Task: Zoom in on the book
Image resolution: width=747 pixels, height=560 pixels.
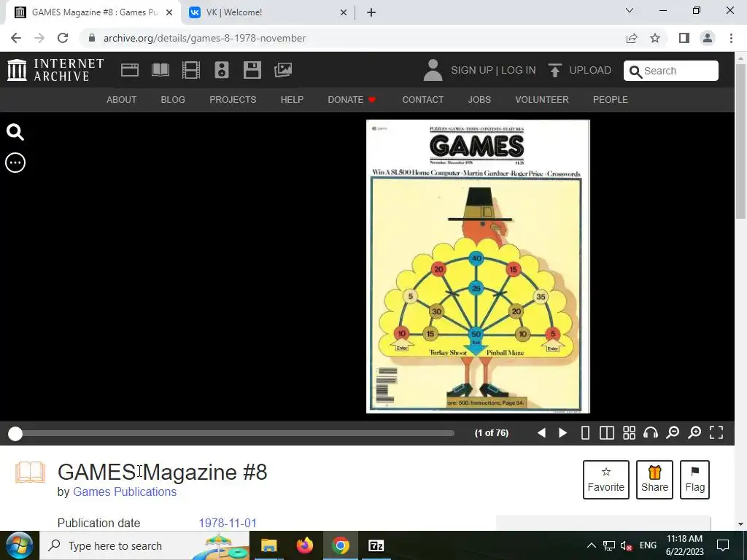Action: [x=694, y=433]
